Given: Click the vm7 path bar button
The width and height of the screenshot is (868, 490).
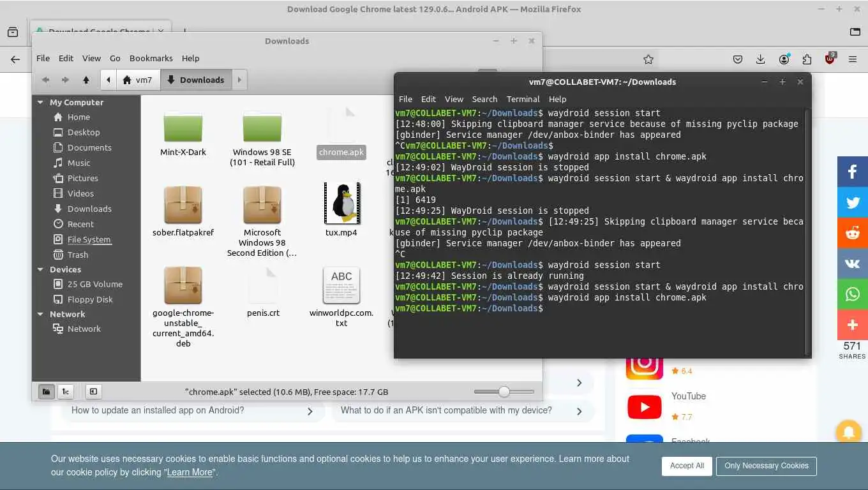Looking at the screenshot, I should [x=138, y=80].
